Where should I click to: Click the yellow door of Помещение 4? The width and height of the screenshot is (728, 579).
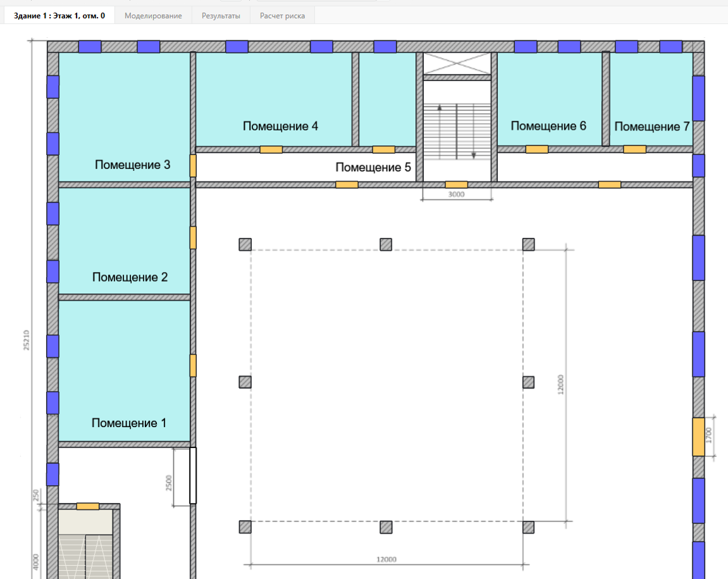coord(271,149)
